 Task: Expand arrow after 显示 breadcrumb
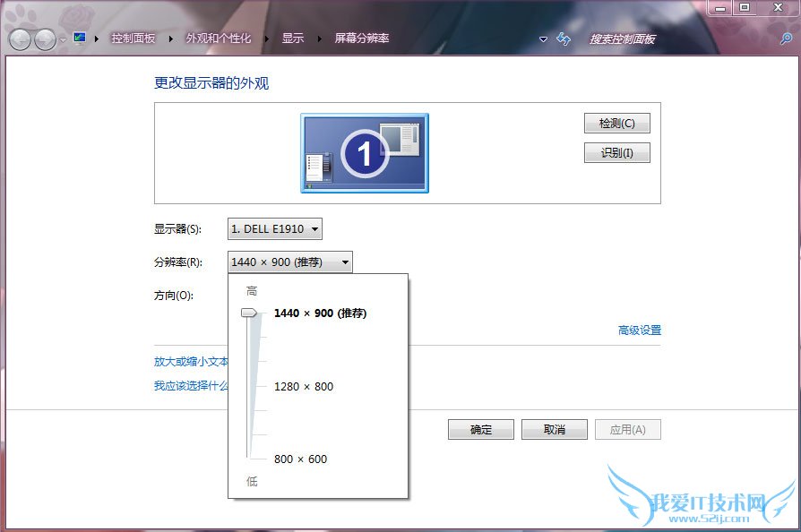pos(319,39)
